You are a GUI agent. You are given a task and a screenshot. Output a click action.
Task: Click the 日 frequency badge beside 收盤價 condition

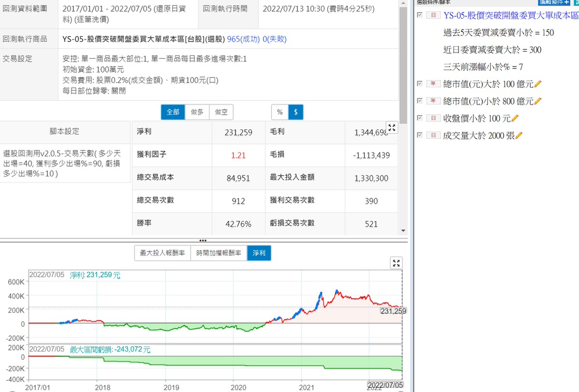tap(433, 118)
